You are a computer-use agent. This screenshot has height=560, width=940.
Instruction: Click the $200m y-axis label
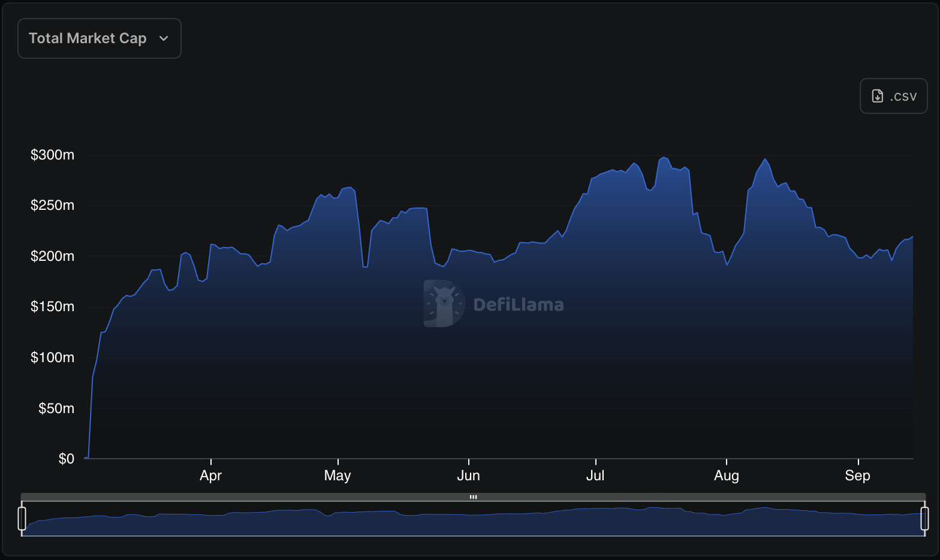coord(53,256)
